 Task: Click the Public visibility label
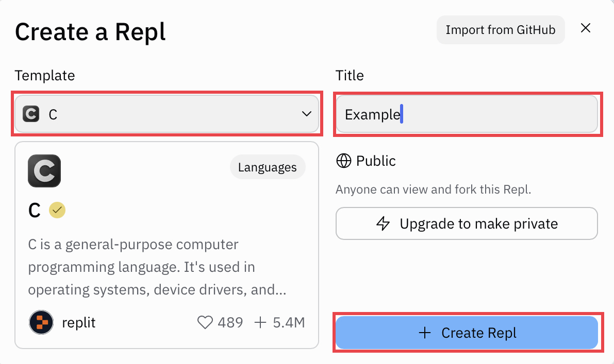[376, 161]
